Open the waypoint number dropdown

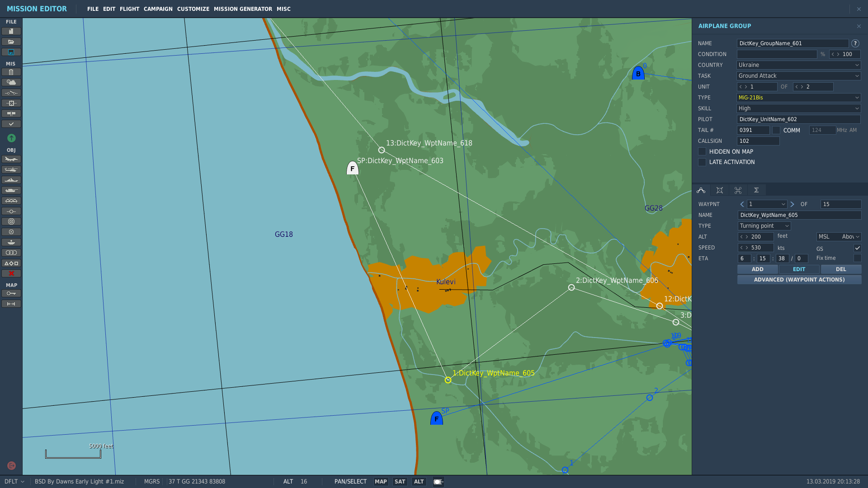767,204
